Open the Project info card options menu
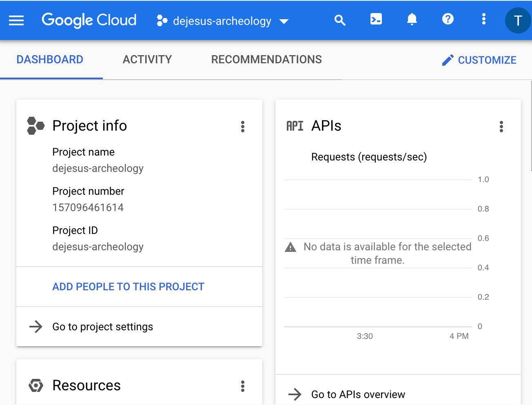 click(x=243, y=127)
